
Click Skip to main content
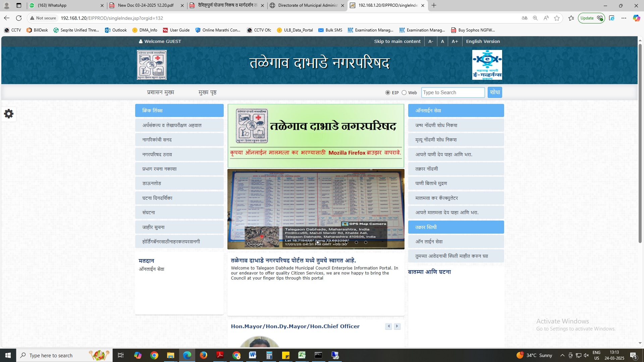click(397, 42)
